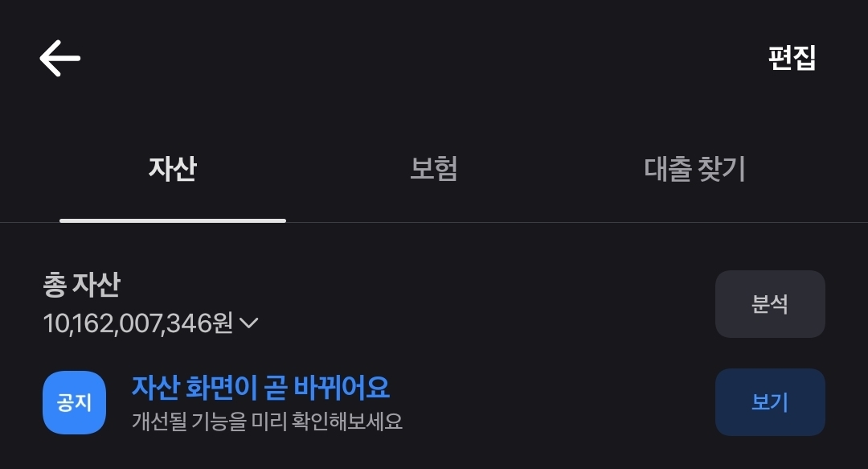View the upcoming asset screen changes via 보기
The height and width of the screenshot is (469, 868).
coord(770,402)
